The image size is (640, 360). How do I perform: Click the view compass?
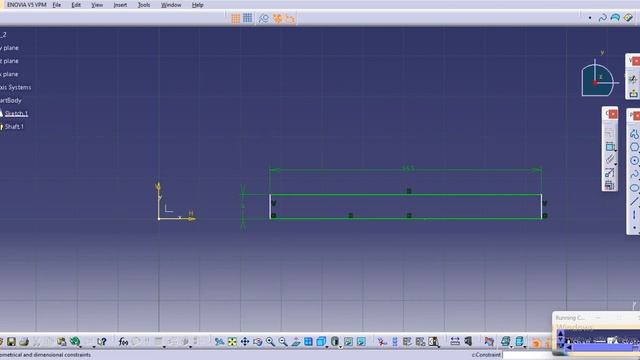[597, 80]
